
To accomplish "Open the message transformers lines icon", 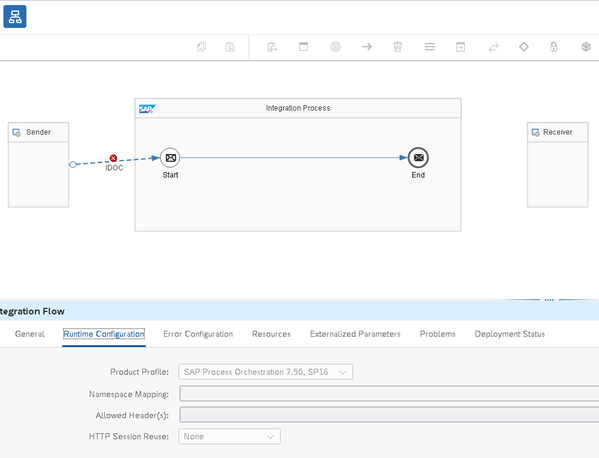I will click(429, 47).
